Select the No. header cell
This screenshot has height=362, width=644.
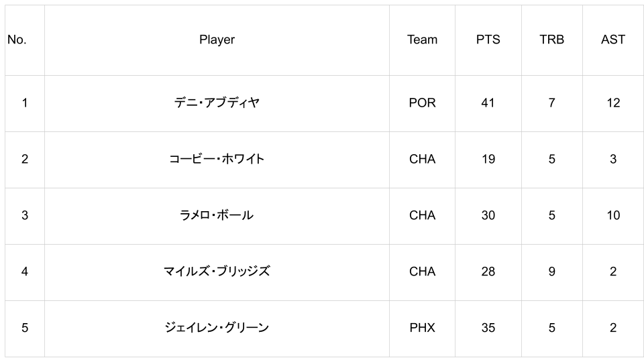pos(25,40)
